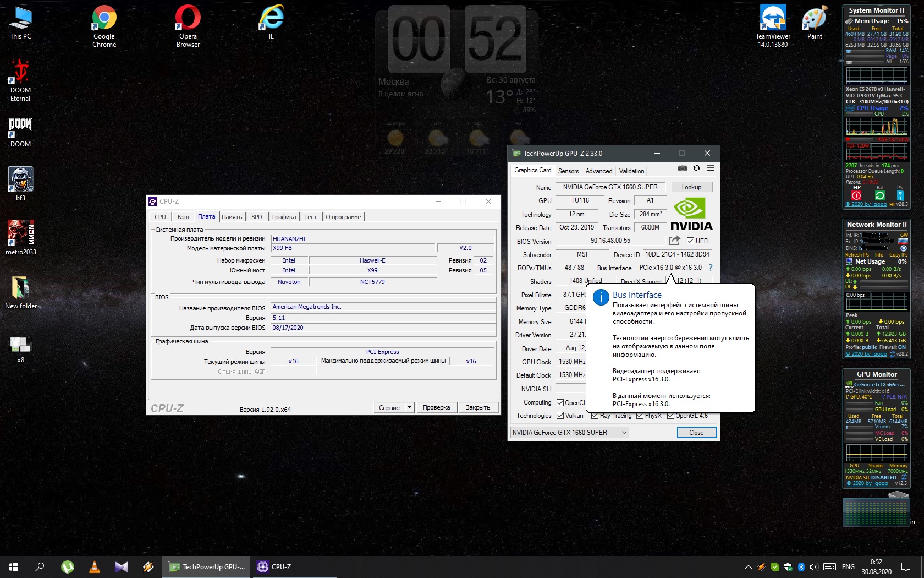This screenshot has width=924, height=578.
Task: Select the DOOM Eternal desktop shortcut
Action: [x=20, y=80]
